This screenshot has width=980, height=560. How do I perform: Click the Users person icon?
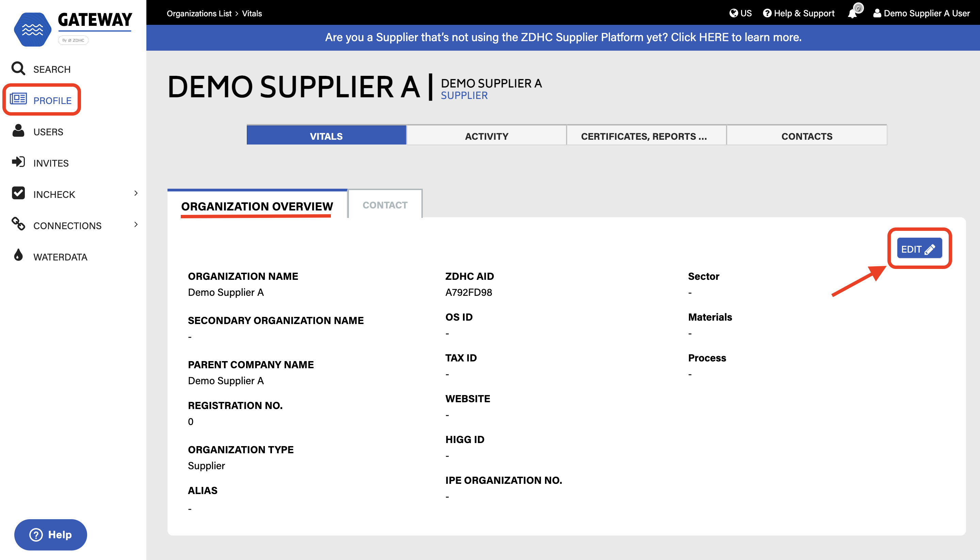18,131
